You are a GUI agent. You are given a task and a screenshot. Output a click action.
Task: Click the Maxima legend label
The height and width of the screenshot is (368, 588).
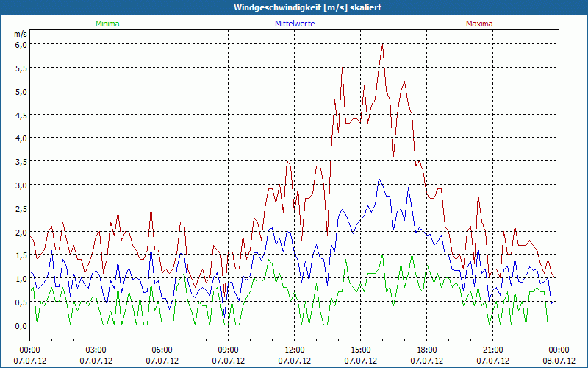[x=479, y=24]
